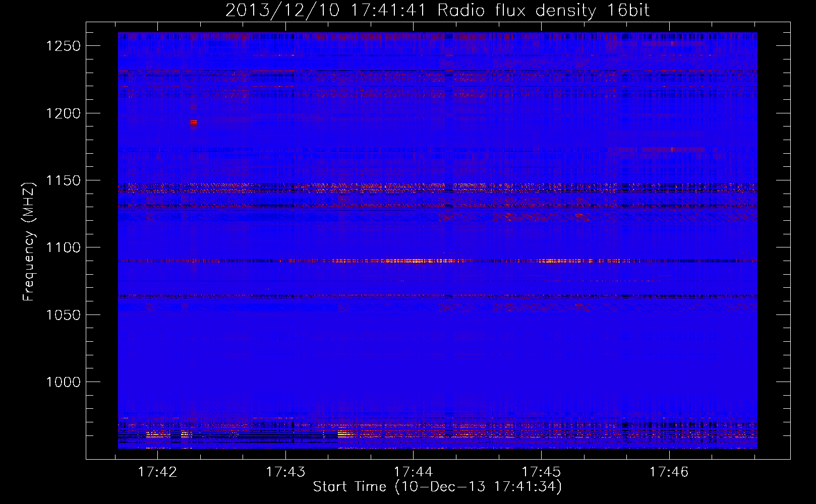816x504 pixels.
Task: Click the 1200 frequency tick label
Action: [63, 113]
